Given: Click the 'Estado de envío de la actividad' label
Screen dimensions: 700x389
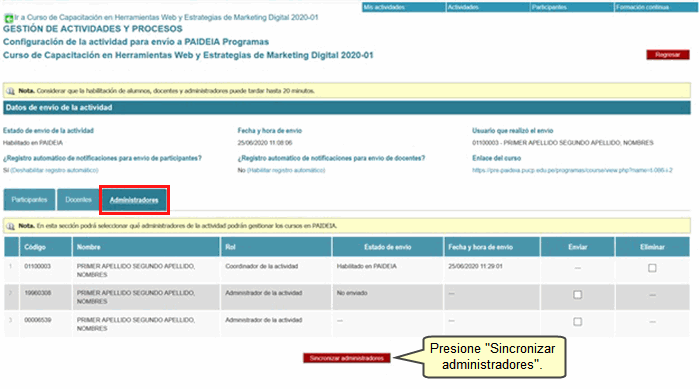Looking at the screenshot, I should tap(48, 131).
